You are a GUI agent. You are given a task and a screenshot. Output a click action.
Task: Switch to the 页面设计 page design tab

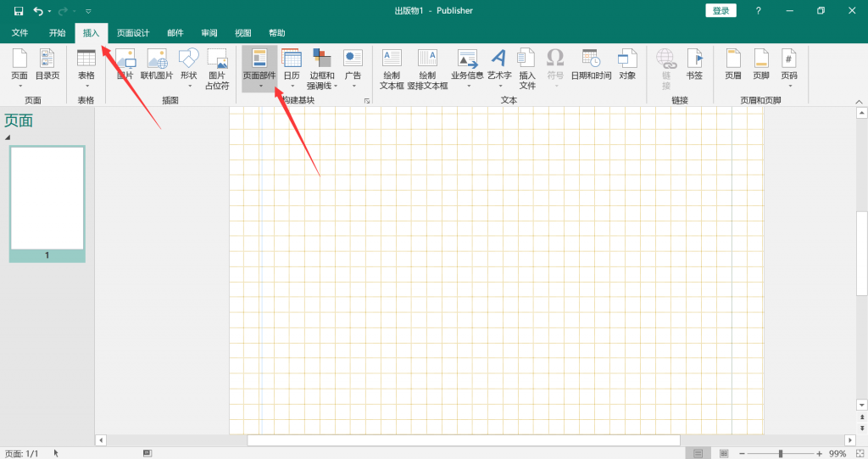point(133,33)
